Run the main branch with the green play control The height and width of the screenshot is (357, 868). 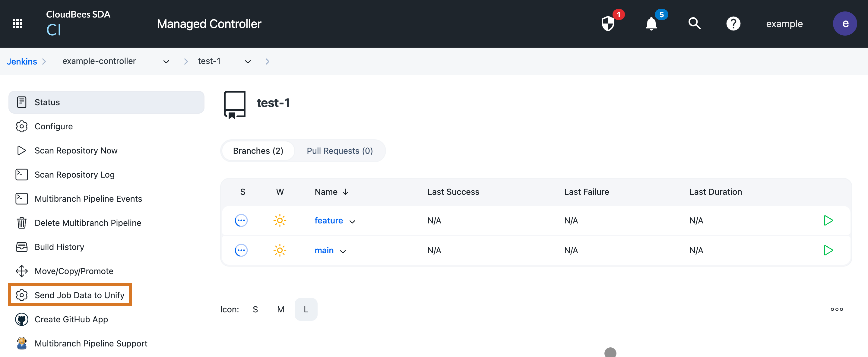[828, 250]
